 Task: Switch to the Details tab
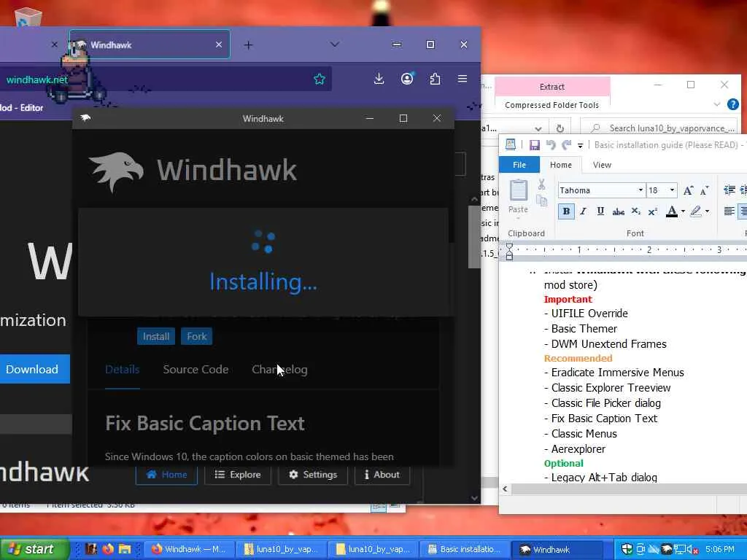click(123, 370)
